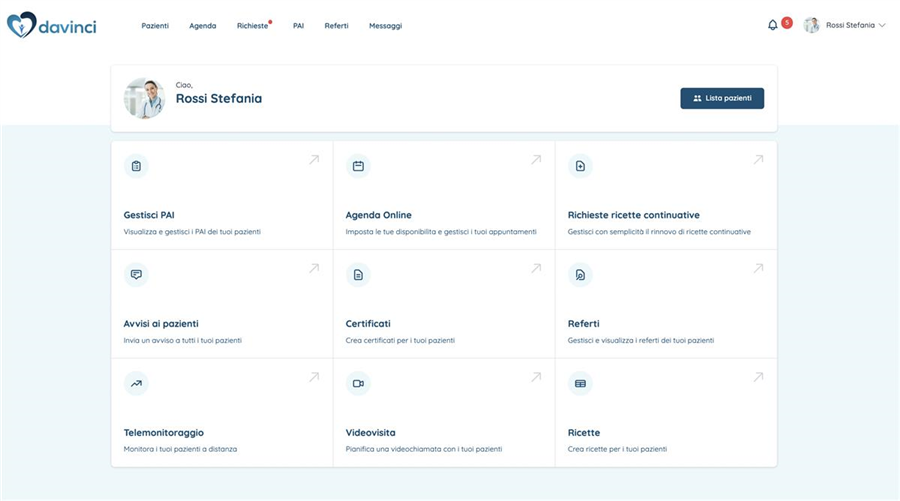
Task: Open the PAI menu item
Action: (x=298, y=26)
